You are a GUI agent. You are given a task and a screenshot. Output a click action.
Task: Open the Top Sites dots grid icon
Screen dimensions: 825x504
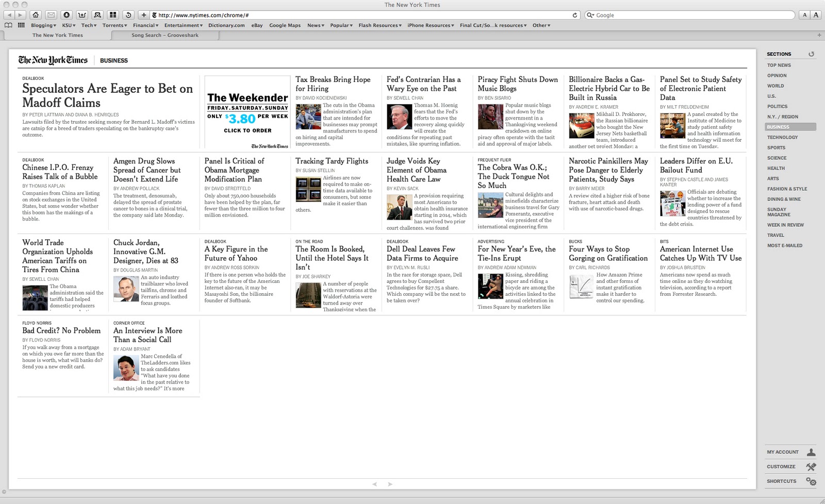point(21,25)
